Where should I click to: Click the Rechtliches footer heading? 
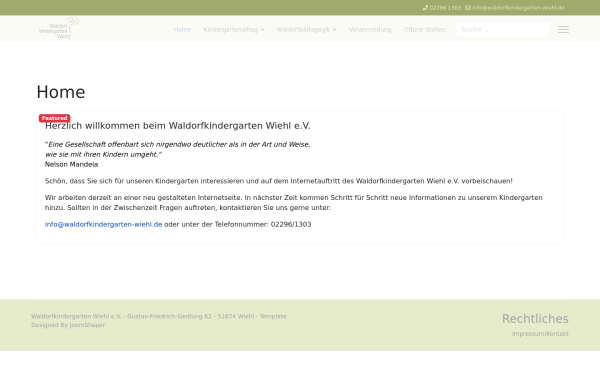(535, 318)
